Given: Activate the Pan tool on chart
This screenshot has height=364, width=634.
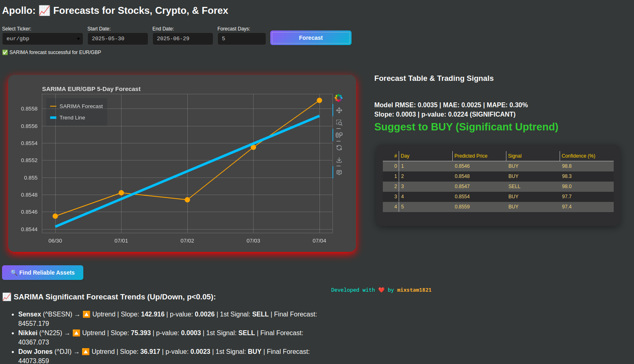Looking at the screenshot, I should 339,110.
